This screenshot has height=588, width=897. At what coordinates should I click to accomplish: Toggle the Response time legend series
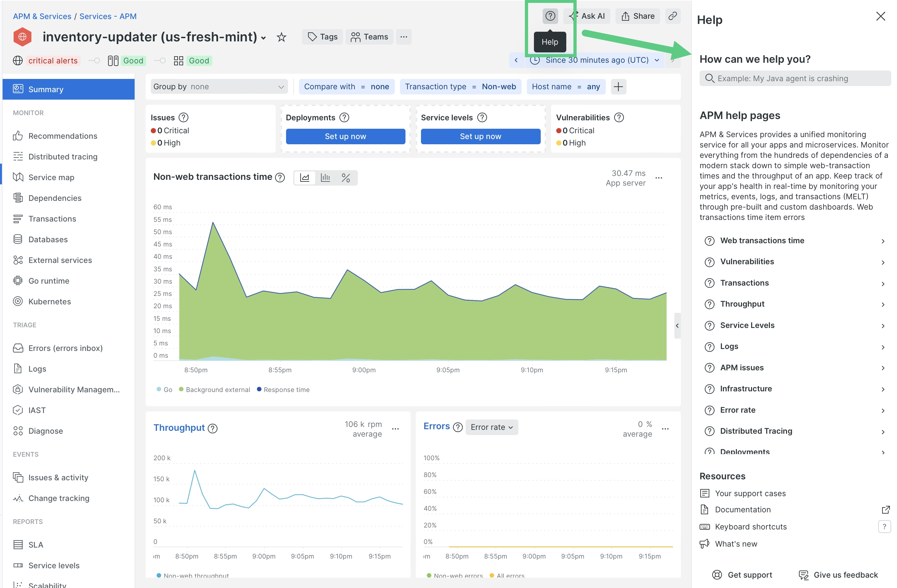[283, 389]
